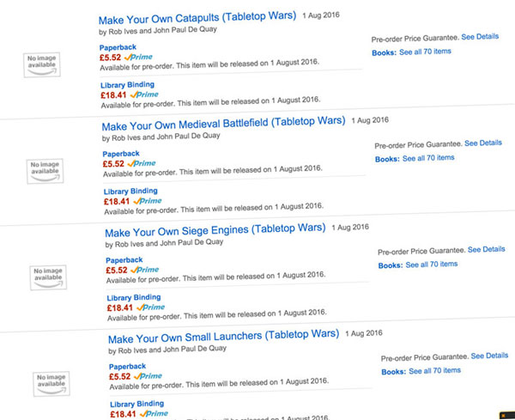Click Prime icon beside Medieval Battlefield Paperback price
Image resolution: width=515 pixels, height=420 pixels.
(x=142, y=163)
